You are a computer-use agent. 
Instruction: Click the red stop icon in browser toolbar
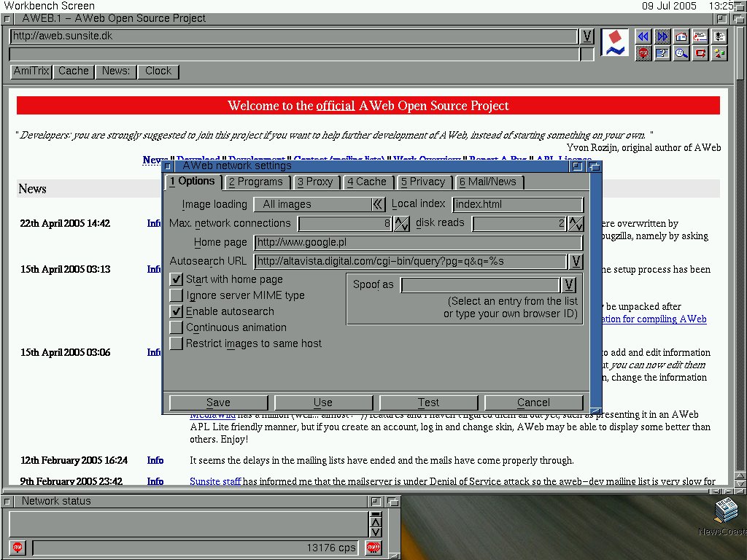pos(643,52)
